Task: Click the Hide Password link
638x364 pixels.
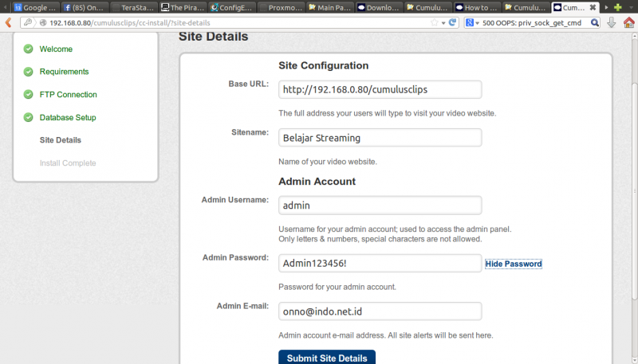Action: [x=513, y=264]
